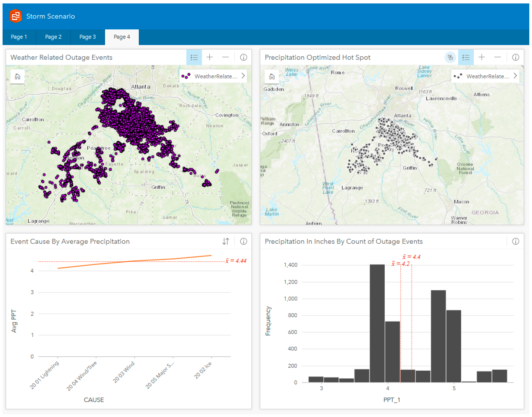
Task: Zoom in on Precipitation Optimized Hot Spot map
Action: point(481,57)
